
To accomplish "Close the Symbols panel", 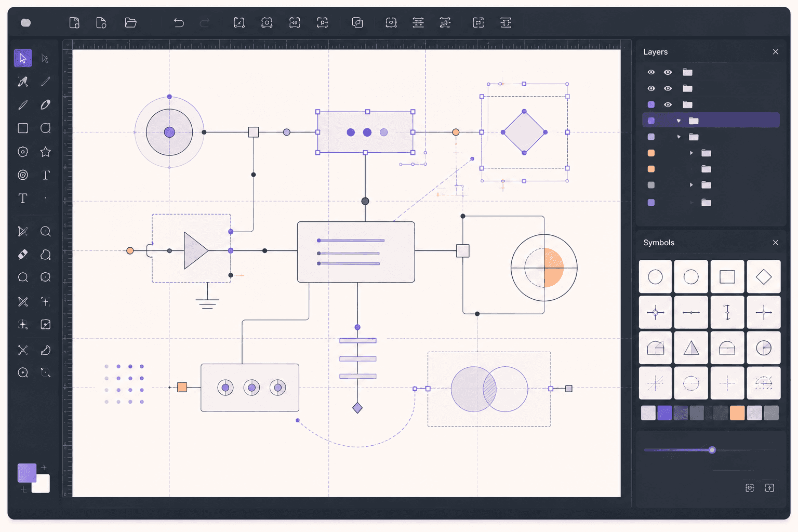I will point(775,243).
